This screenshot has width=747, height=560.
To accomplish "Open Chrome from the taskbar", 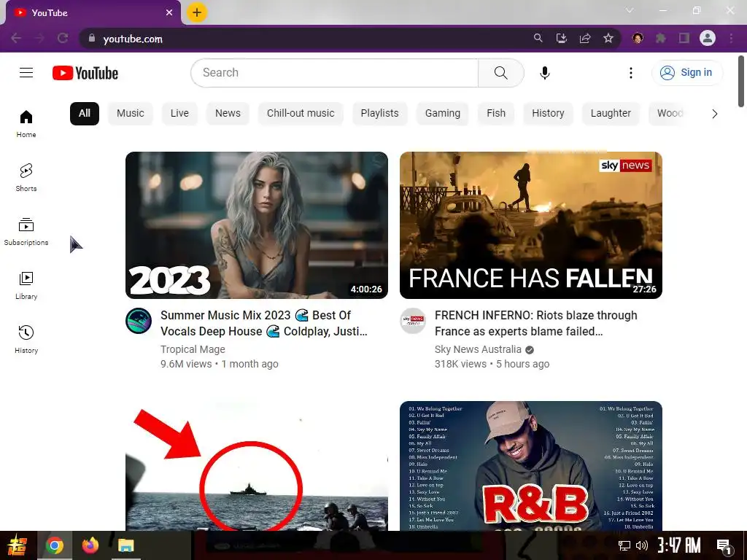I will pos(54,545).
